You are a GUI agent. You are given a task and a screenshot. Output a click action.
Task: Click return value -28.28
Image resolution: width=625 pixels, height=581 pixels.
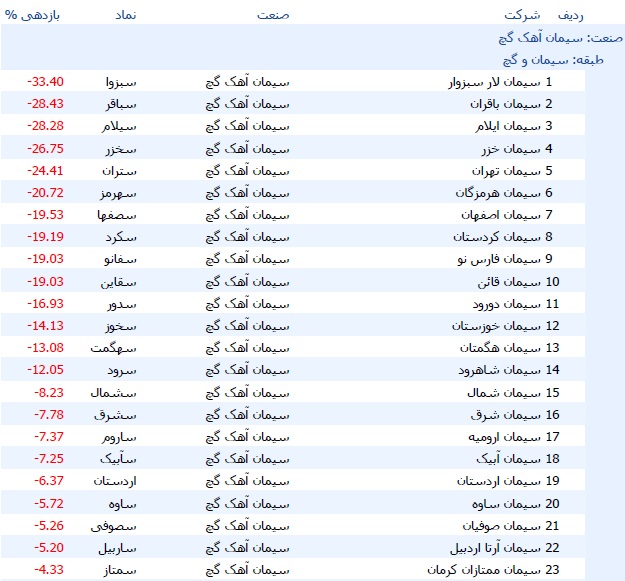point(45,126)
